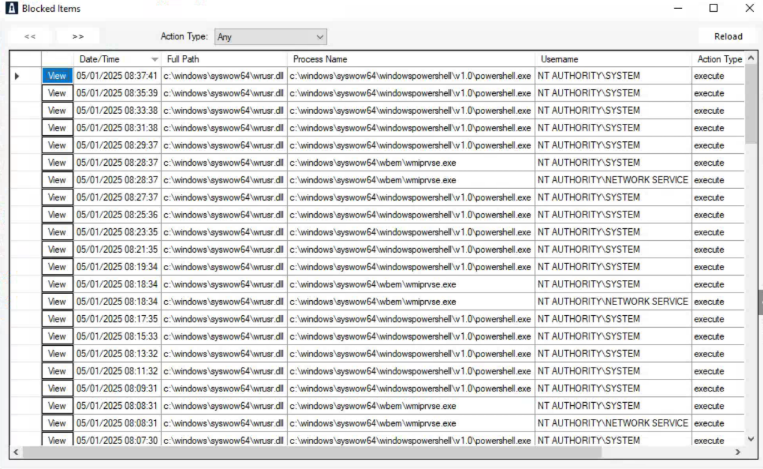View the 08:28:37 entry for NETWORK SERVICE user
Image resolution: width=763 pixels, height=469 pixels.
point(57,180)
